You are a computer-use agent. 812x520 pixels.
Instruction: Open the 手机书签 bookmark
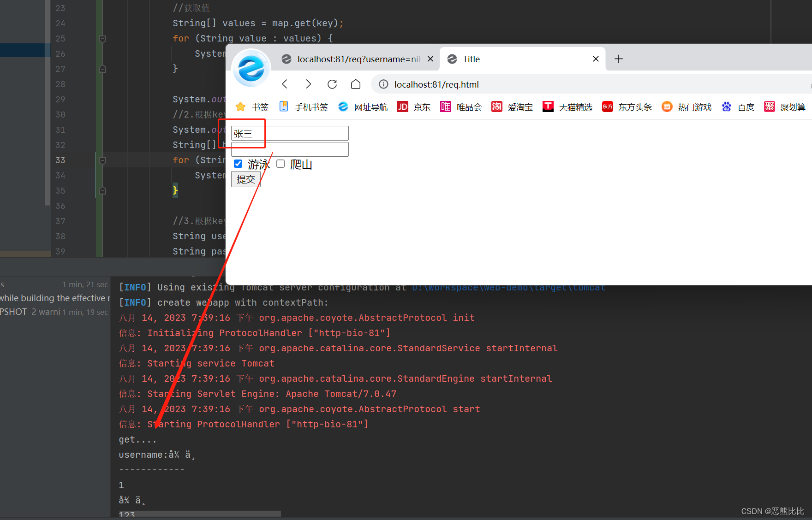click(x=304, y=107)
